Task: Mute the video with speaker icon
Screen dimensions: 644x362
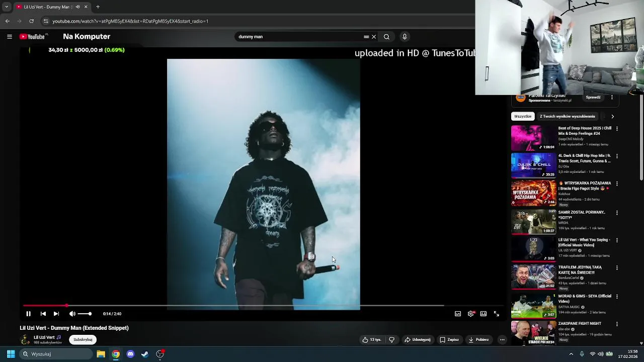Action: click(x=72, y=314)
